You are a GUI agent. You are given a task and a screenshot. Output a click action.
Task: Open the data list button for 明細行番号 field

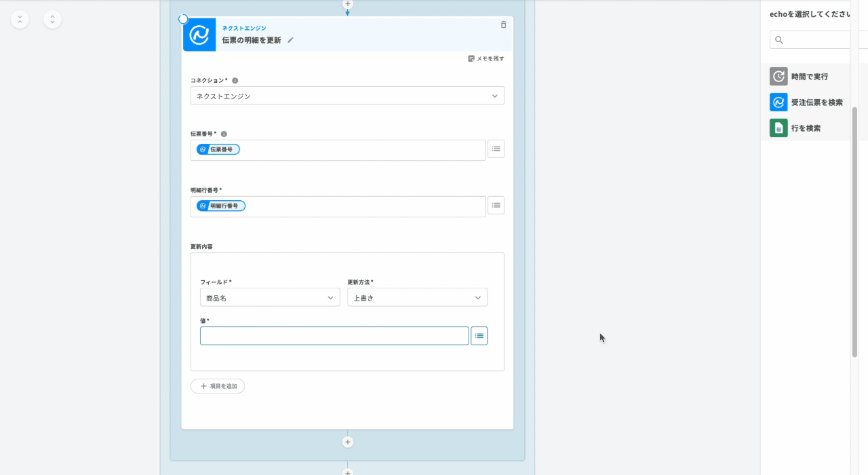point(496,205)
